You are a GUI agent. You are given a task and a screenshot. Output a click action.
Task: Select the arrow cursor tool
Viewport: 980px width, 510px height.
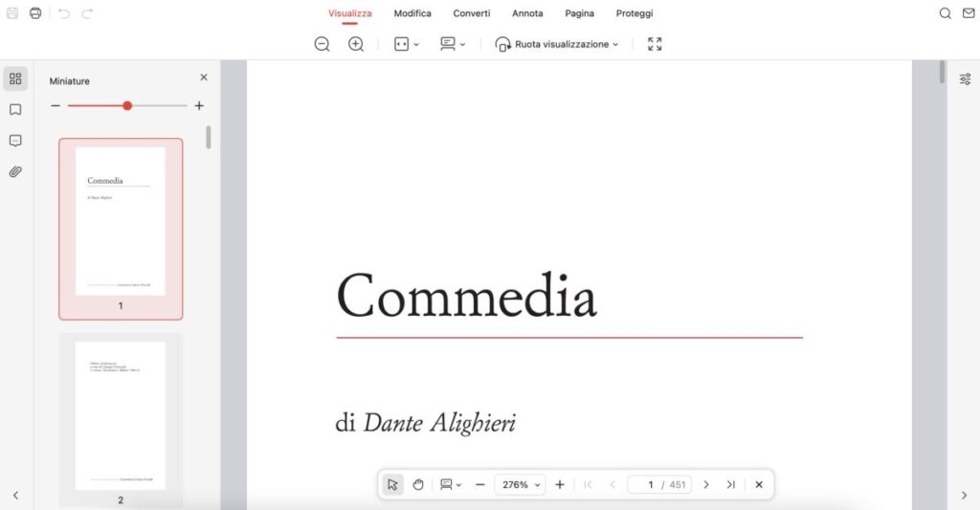(392, 484)
